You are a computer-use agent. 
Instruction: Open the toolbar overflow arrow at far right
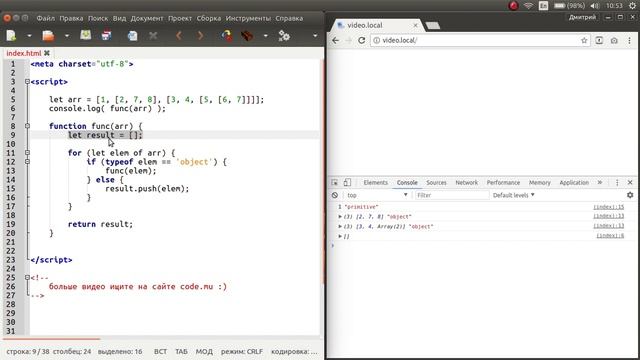tap(315, 36)
